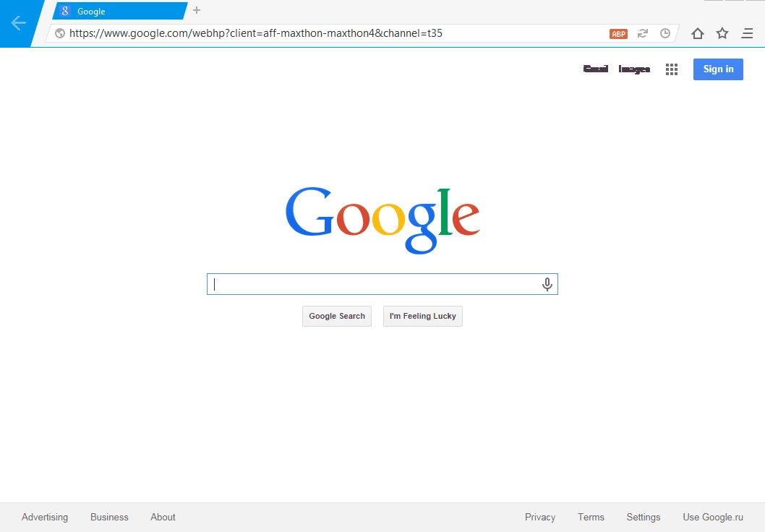Open the Images link

coord(633,69)
